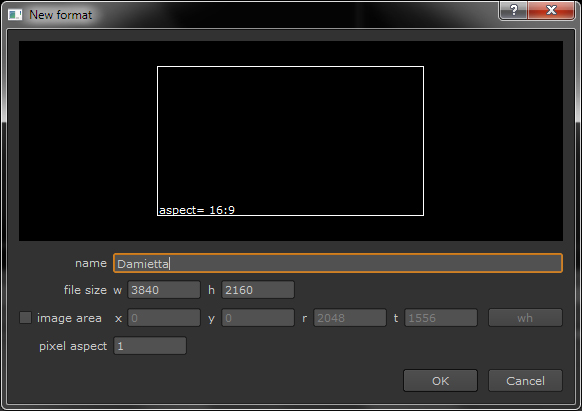582x411 pixels.
Task: Enable the image area checkbox
Action: click(25, 318)
